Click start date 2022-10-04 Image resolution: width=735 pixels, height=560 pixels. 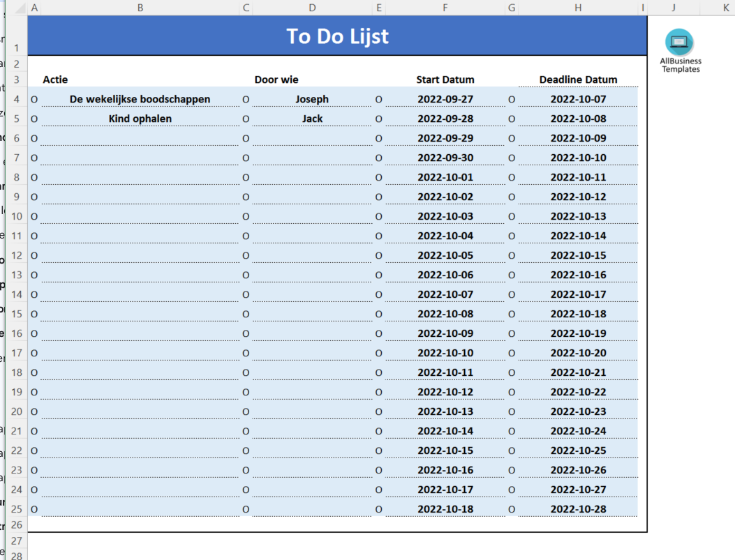[445, 236]
